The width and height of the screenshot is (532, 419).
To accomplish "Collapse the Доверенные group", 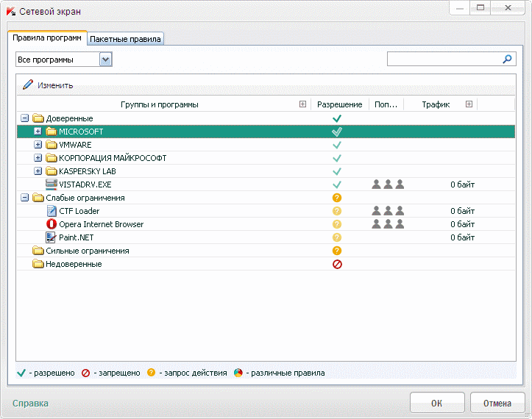I will pos(25,118).
